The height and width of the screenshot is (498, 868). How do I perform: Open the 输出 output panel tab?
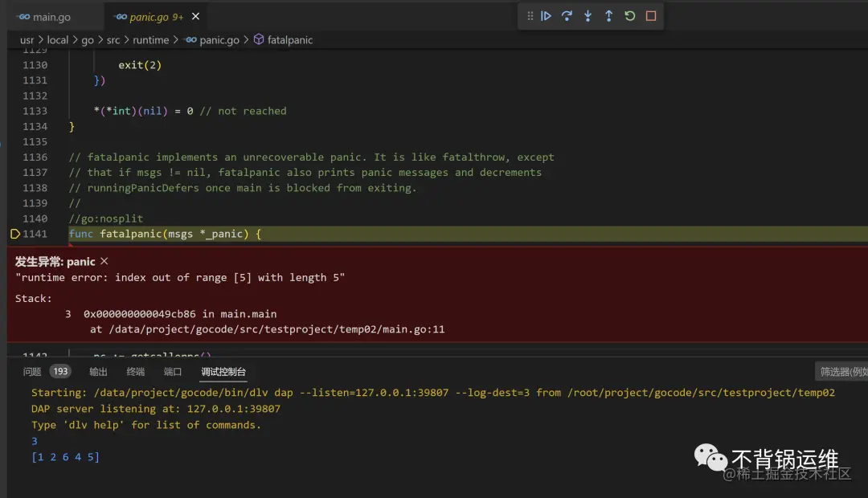(x=99, y=372)
